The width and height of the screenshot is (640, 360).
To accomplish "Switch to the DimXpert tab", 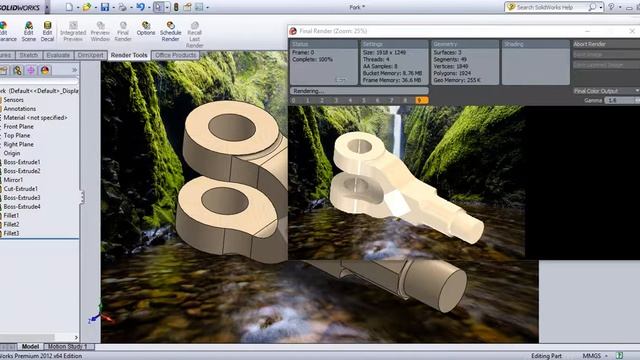I will (90, 55).
